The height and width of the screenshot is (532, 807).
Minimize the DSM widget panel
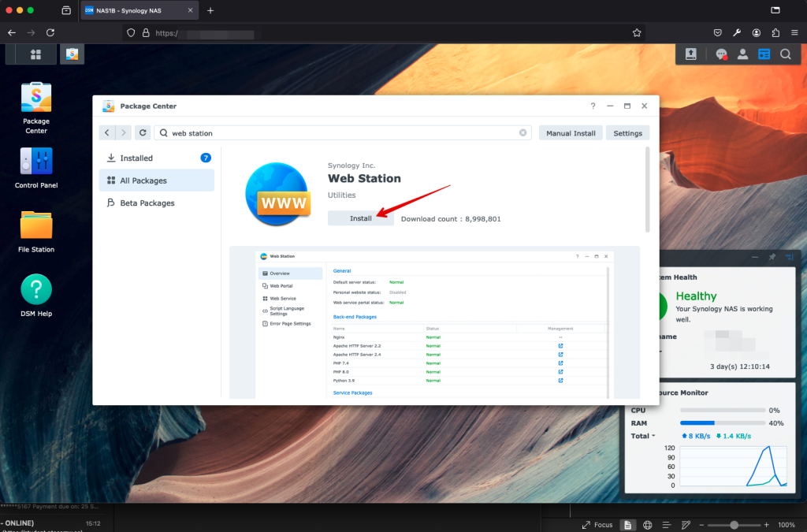(x=755, y=257)
